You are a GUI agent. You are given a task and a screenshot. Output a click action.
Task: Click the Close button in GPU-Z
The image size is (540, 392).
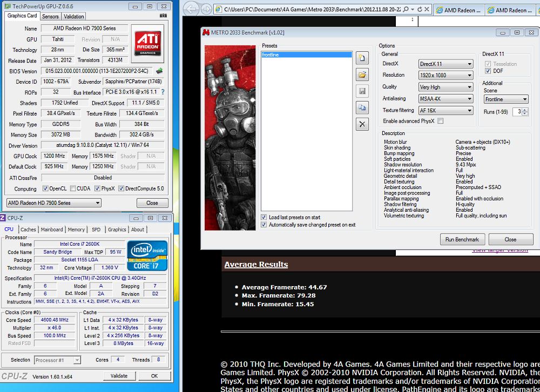tap(152, 203)
